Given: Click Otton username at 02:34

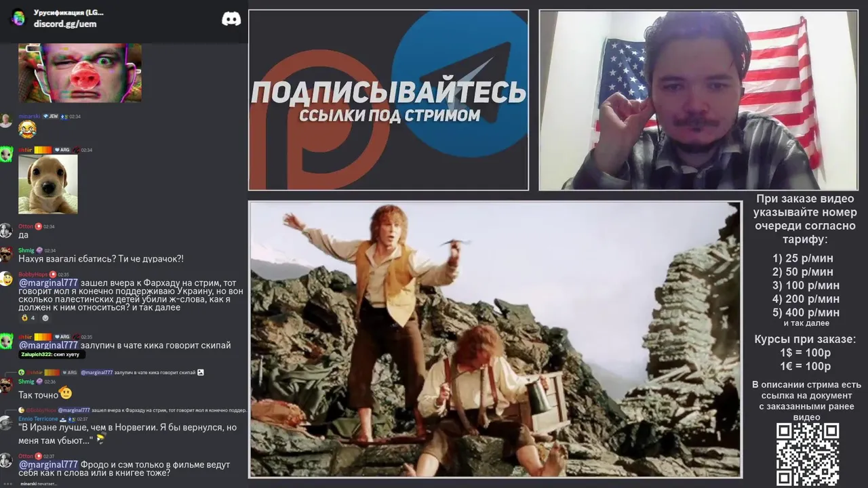Looking at the screenshot, I should 26,226.
